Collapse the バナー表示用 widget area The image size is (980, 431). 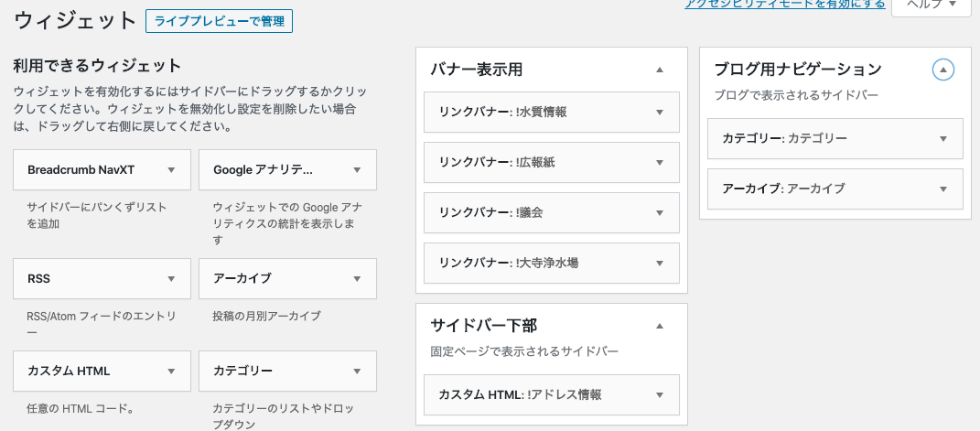coord(659,70)
